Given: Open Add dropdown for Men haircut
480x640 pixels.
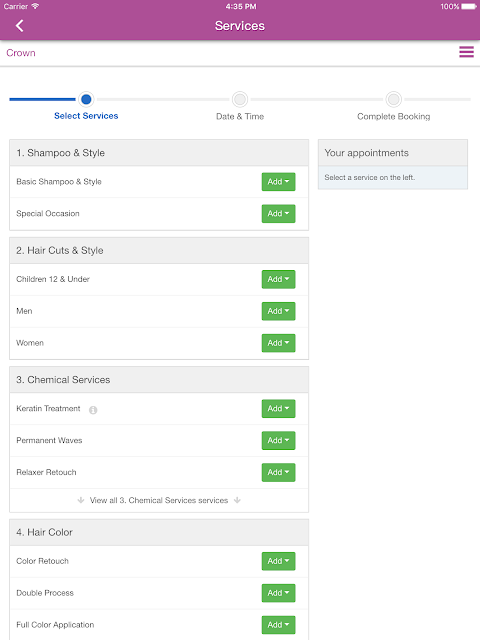Looking at the screenshot, I should pyautogui.click(x=278, y=311).
